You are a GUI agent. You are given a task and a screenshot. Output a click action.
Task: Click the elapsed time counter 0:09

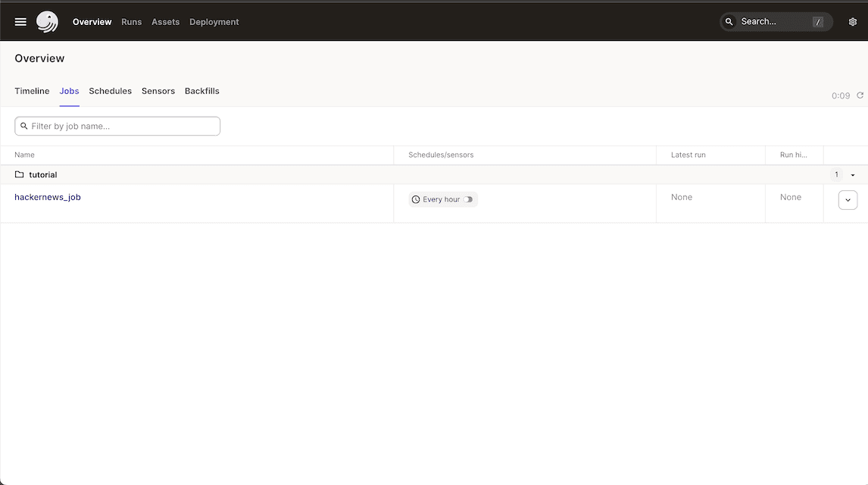(840, 95)
